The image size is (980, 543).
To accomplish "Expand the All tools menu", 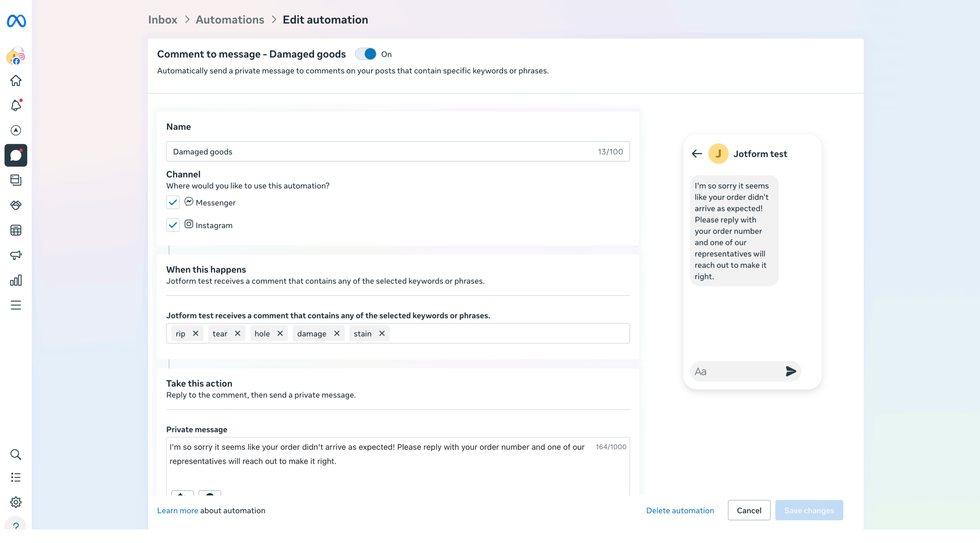I will point(16,305).
